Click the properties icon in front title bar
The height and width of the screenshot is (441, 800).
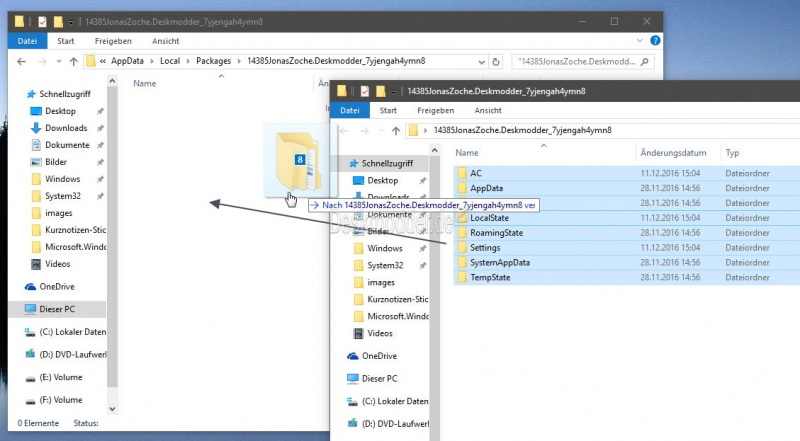365,90
